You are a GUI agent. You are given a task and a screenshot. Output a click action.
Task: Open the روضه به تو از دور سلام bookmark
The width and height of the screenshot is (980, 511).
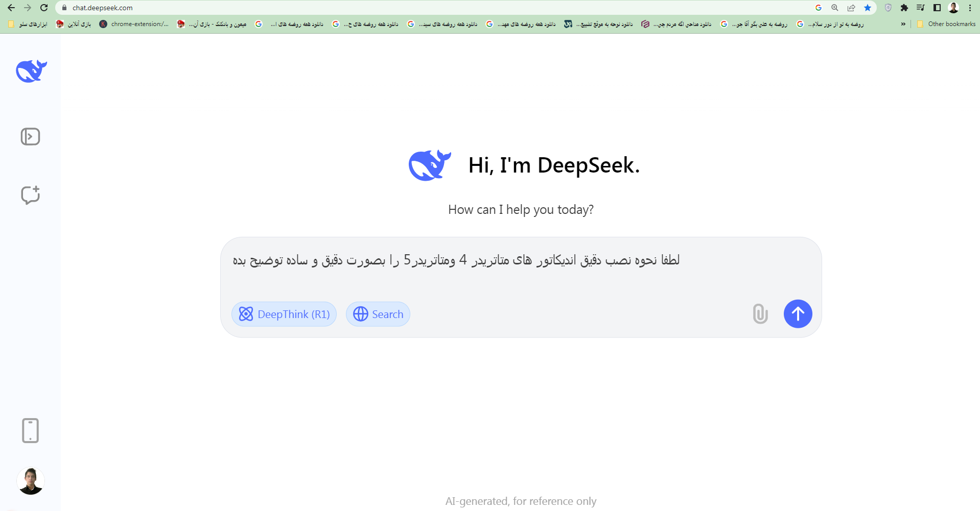[830, 24]
